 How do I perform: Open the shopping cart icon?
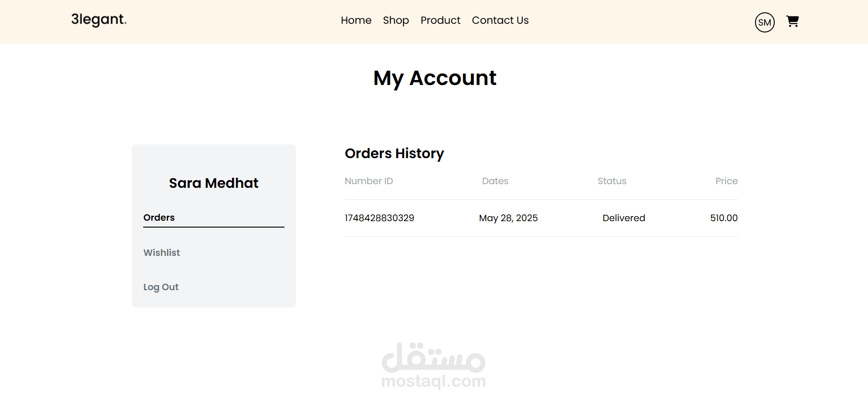click(x=793, y=21)
